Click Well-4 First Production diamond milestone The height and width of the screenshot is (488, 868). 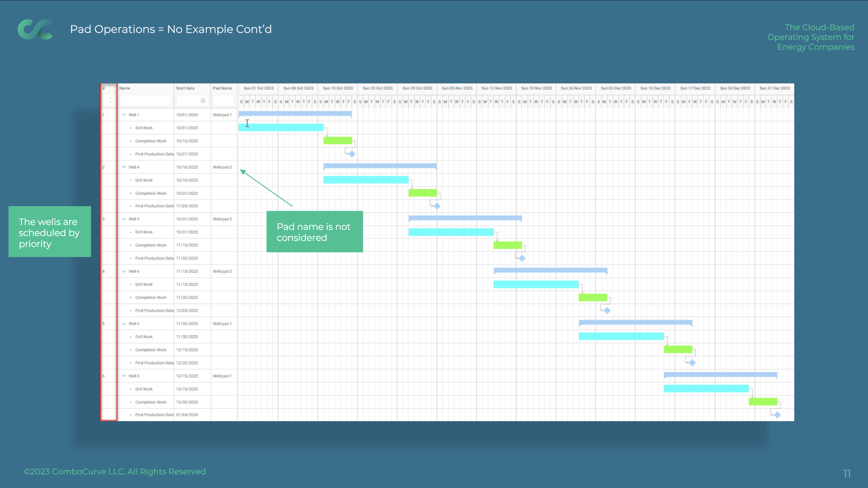point(437,206)
